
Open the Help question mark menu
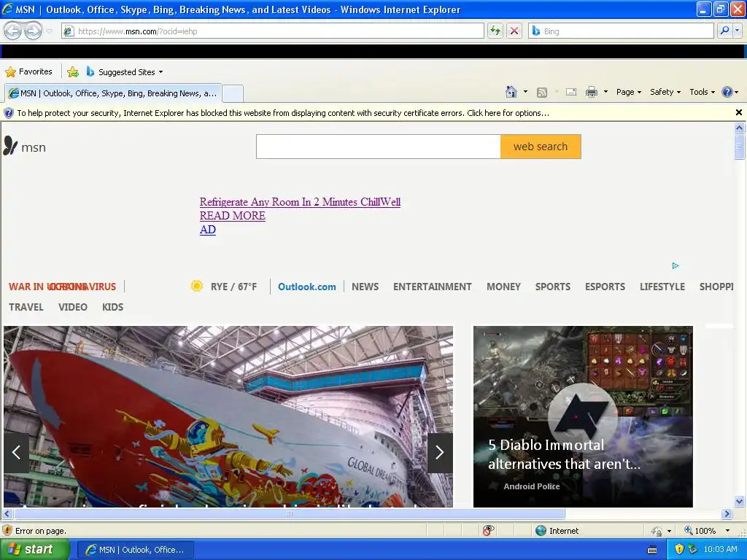tap(729, 92)
